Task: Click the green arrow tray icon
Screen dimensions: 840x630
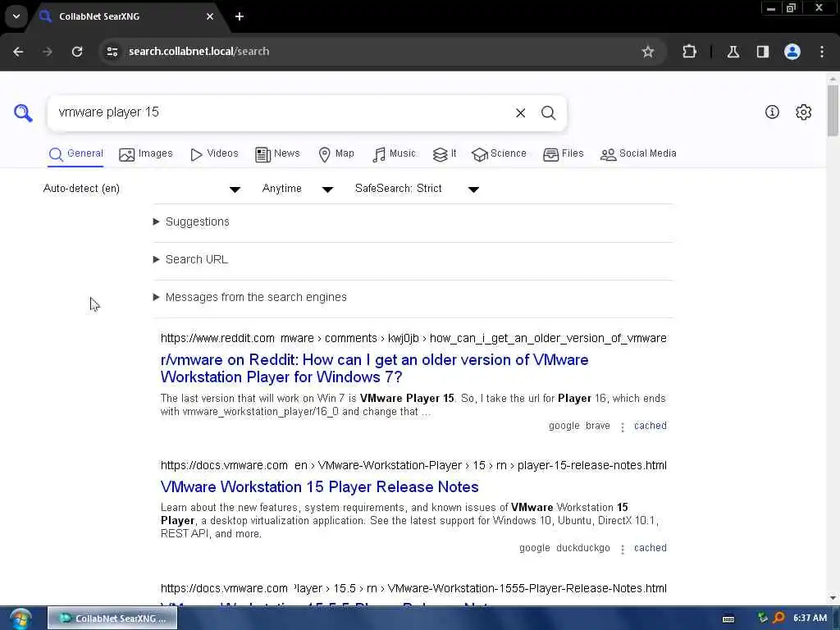Action: pos(763,618)
